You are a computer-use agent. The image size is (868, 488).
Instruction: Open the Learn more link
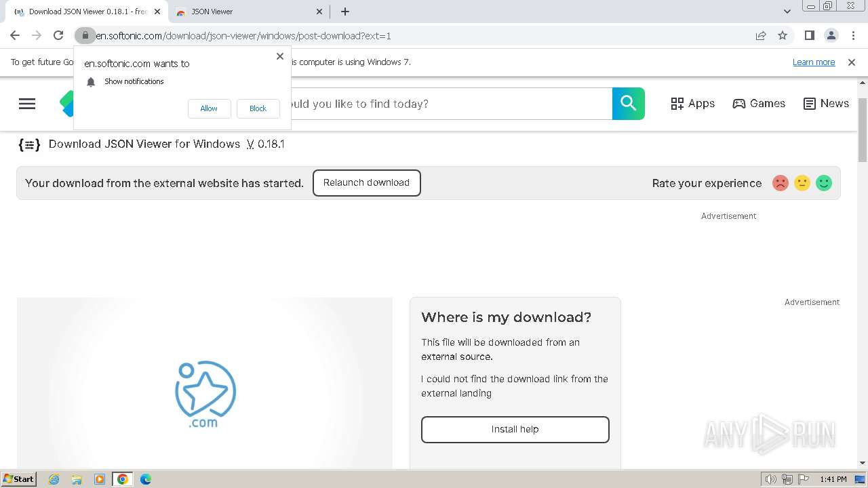pos(814,62)
